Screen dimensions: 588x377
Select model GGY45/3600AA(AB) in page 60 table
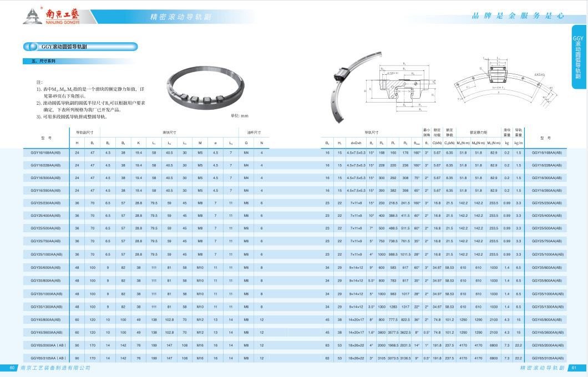click(x=47, y=333)
